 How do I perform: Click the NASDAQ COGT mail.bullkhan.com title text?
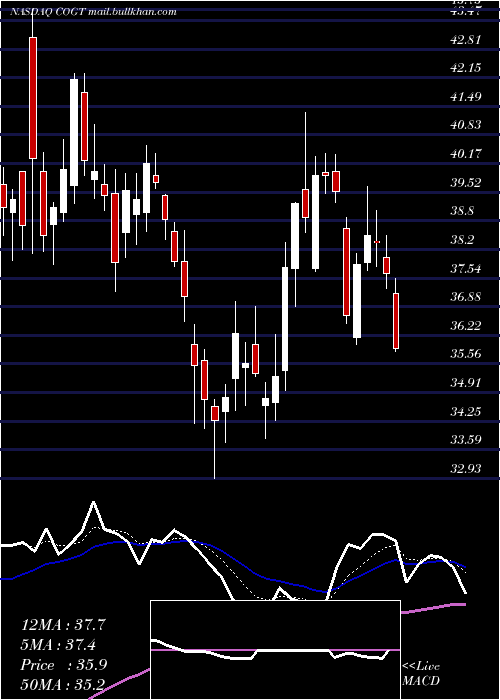coord(93,12)
